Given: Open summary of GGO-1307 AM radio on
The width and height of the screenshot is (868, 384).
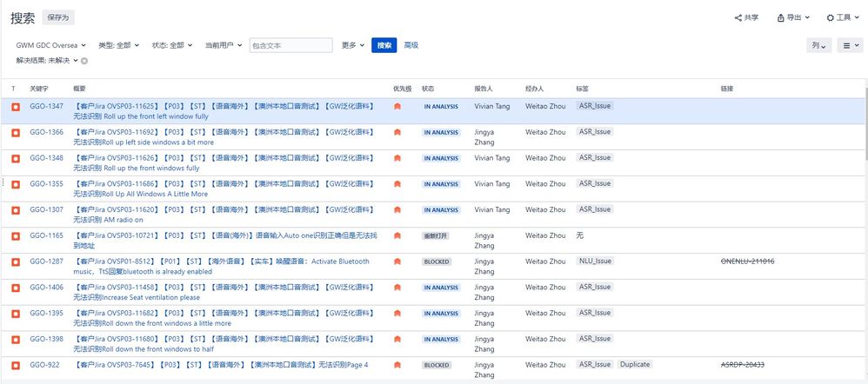Looking at the screenshot, I should click(x=224, y=215).
